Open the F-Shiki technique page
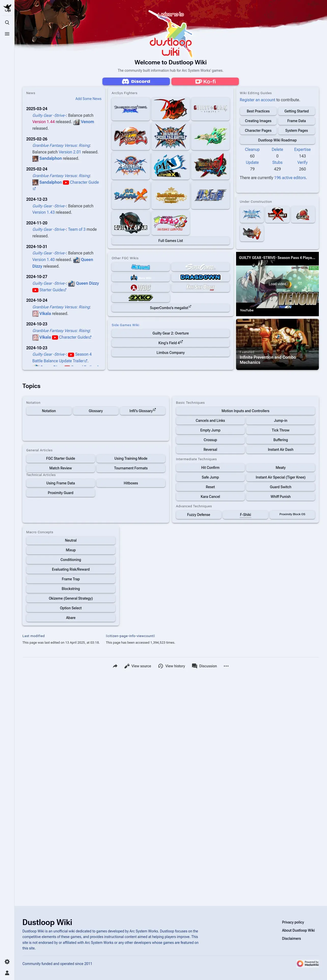 pyautogui.click(x=245, y=515)
